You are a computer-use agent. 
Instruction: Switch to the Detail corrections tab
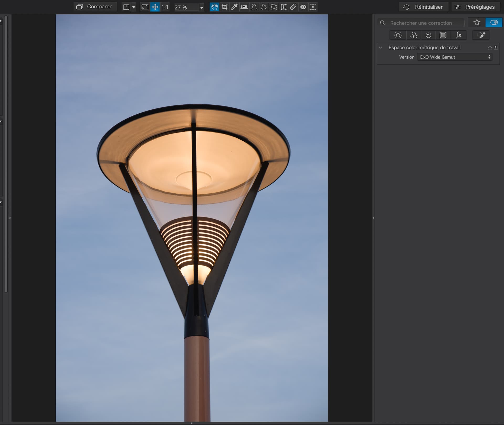[428, 35]
